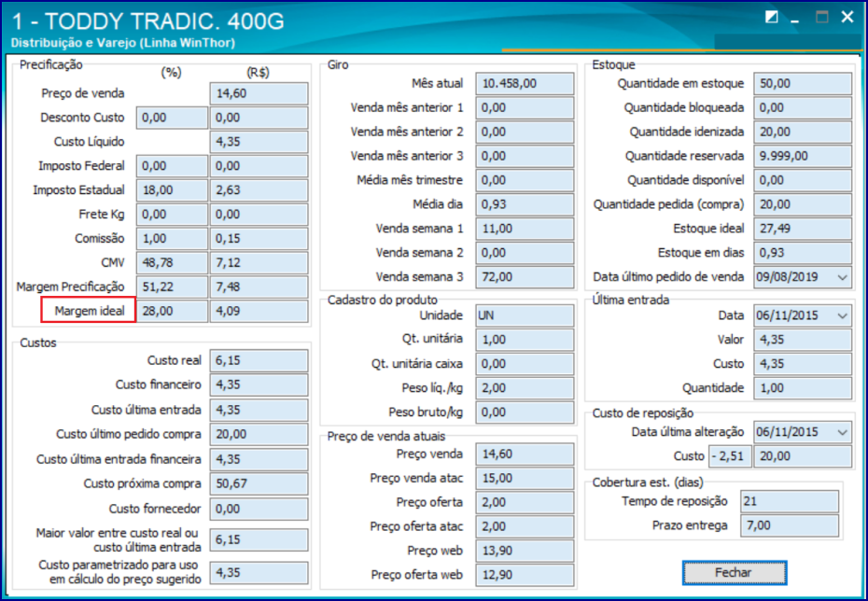The image size is (868, 601).
Task: Click the Preço web field
Action: 525,551
